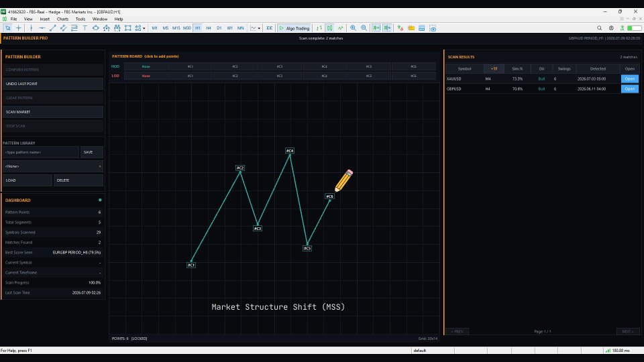The height and width of the screenshot is (362, 644).
Task: Click the EURGBP PERIOD_H8 best score value
Action: tap(76, 253)
